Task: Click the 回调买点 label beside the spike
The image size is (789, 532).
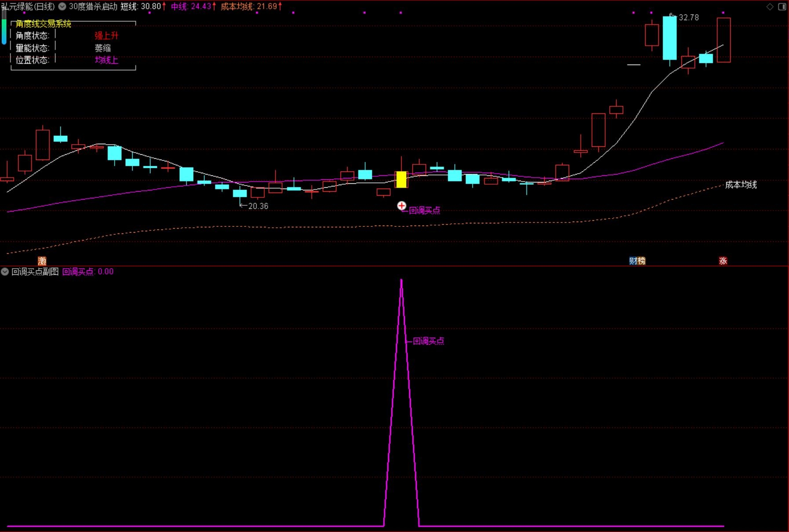Action: (429, 341)
